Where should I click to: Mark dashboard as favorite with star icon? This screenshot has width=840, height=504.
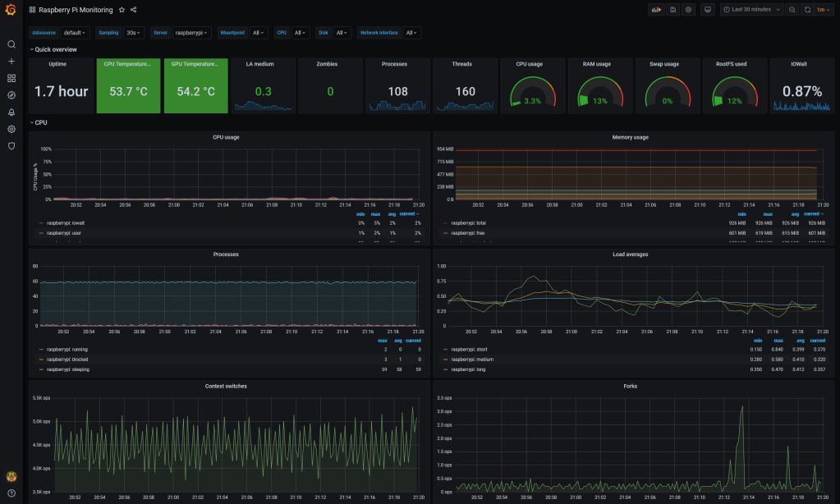[122, 10]
